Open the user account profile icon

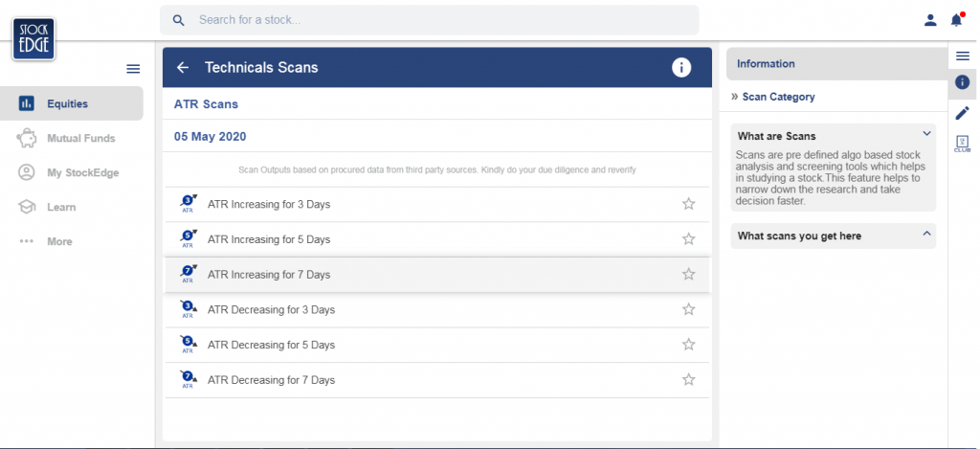click(930, 20)
